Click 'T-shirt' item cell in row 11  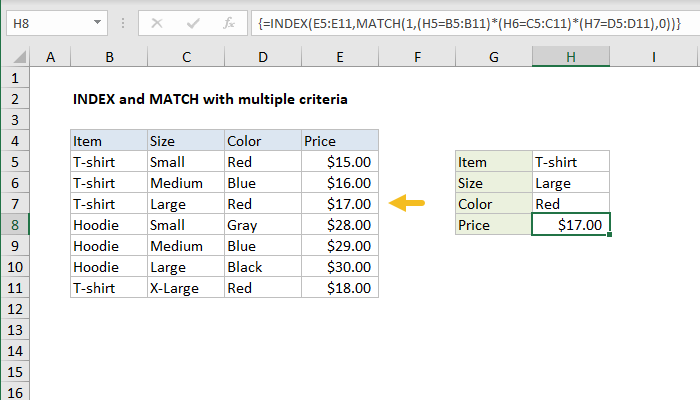(109, 288)
